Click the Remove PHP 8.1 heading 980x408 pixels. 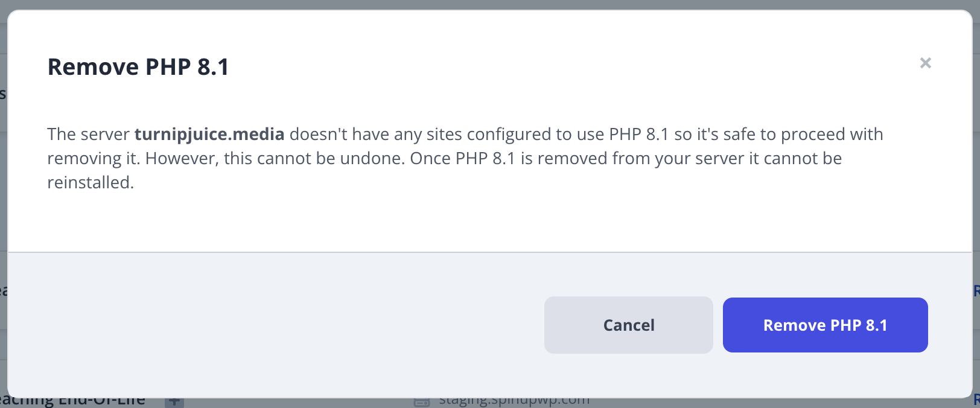(138, 66)
